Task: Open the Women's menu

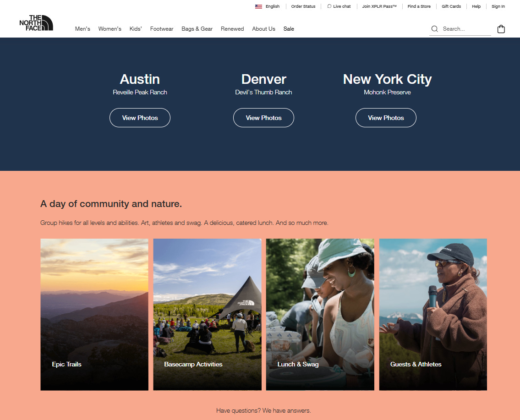Action: [x=110, y=29]
